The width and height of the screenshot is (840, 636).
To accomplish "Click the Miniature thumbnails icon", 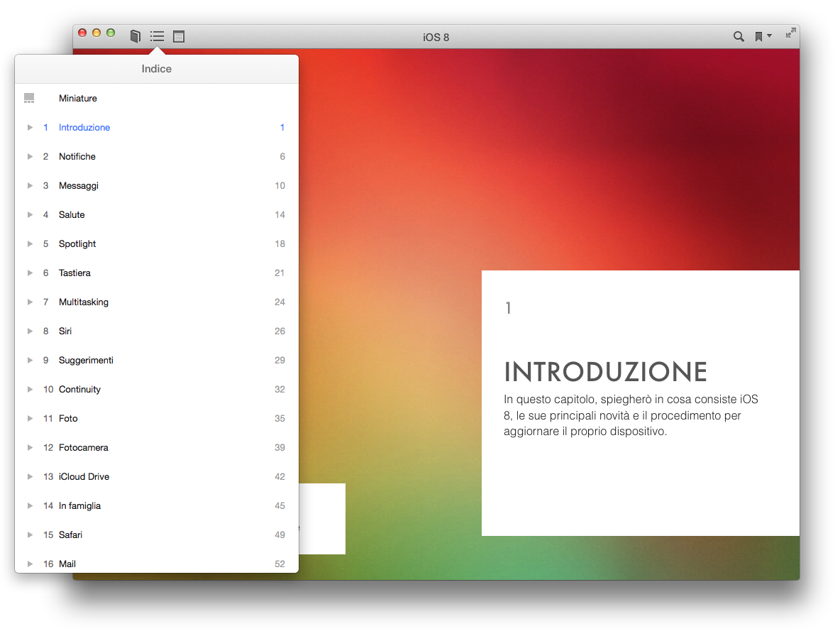I will [30, 98].
